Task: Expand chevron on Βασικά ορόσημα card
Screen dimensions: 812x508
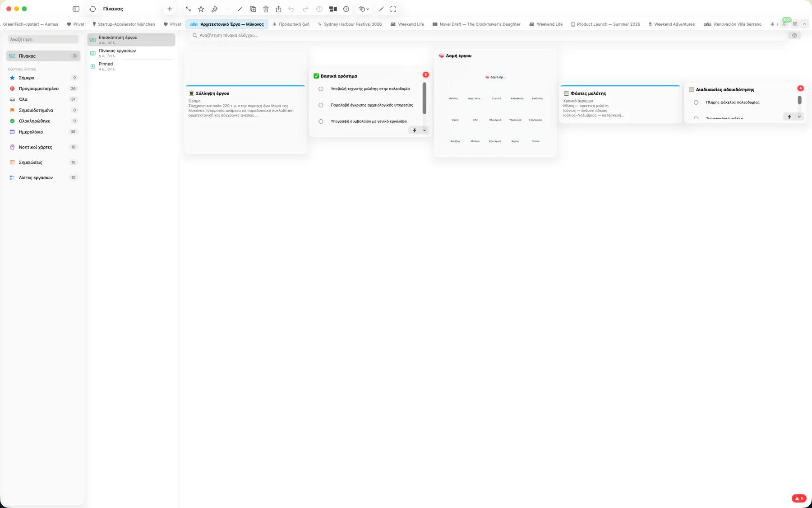Action: pos(424,130)
